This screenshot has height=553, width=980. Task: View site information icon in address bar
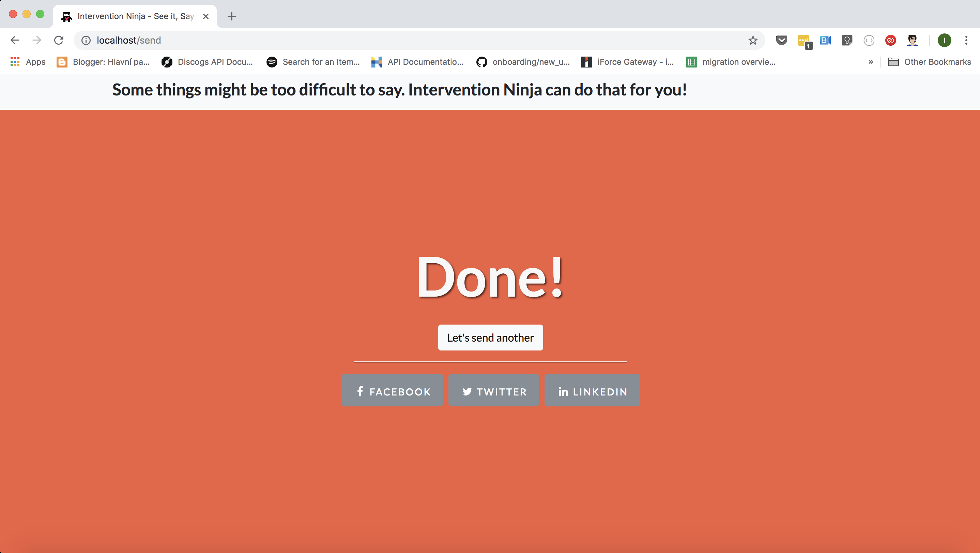tap(86, 40)
